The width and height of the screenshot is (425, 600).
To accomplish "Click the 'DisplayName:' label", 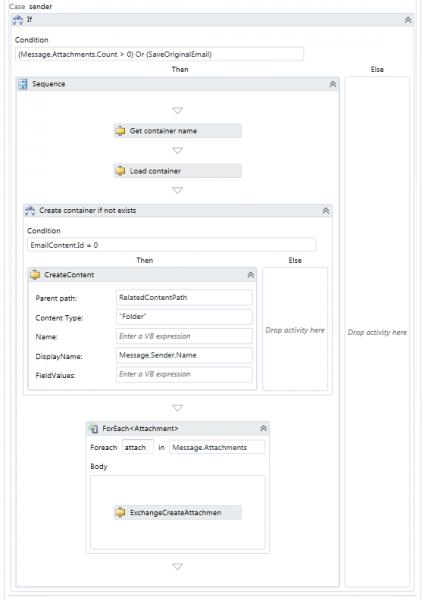I will (x=59, y=356).
